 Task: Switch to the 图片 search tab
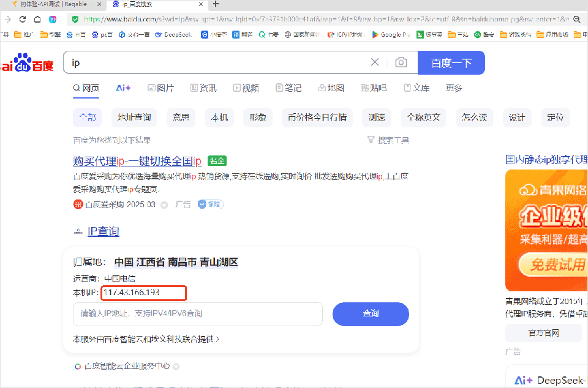pos(161,88)
